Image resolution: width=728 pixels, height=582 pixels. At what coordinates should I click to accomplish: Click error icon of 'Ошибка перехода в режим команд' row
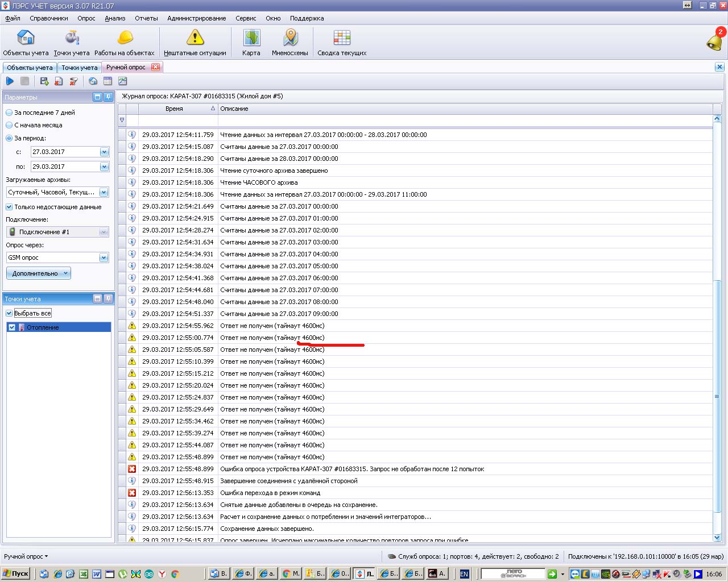click(x=132, y=493)
